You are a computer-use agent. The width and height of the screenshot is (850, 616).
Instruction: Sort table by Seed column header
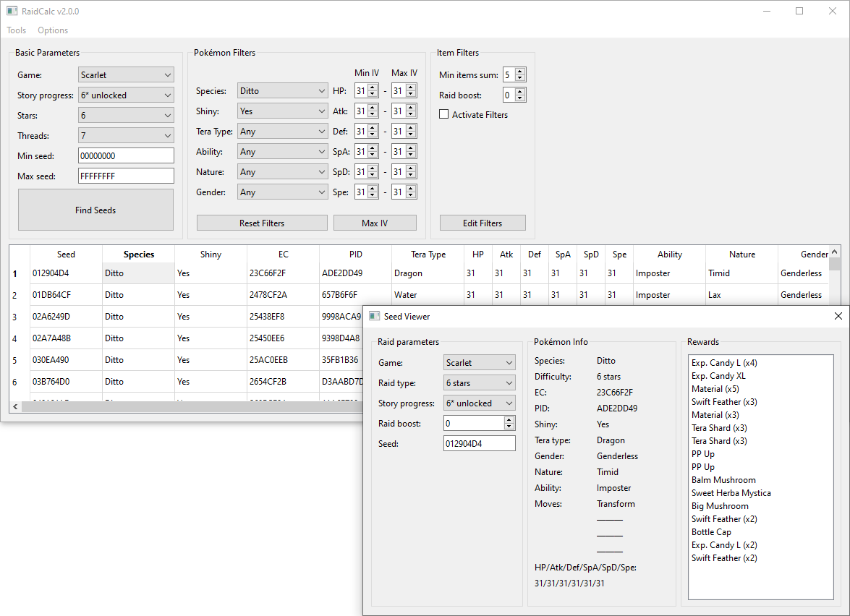66,254
